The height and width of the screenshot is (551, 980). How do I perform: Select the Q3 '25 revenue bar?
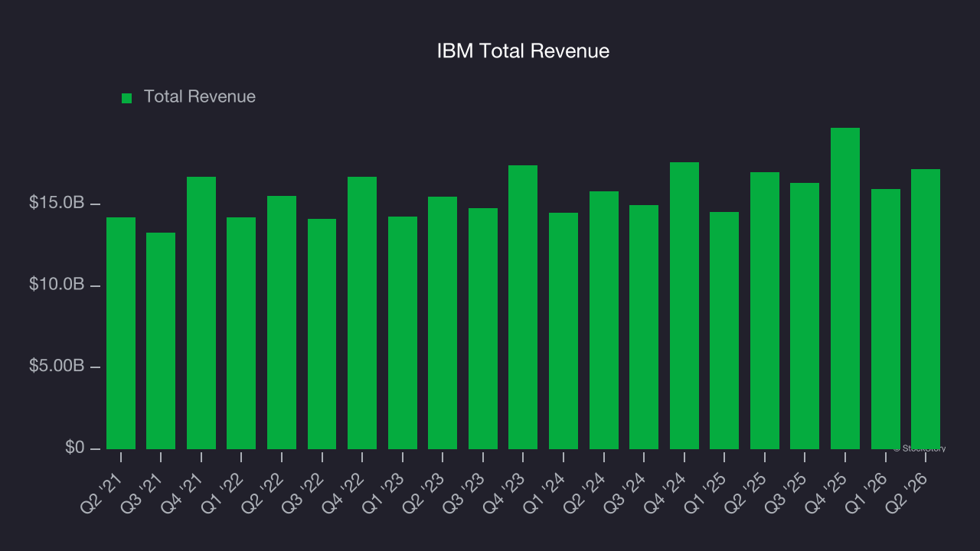click(x=805, y=316)
